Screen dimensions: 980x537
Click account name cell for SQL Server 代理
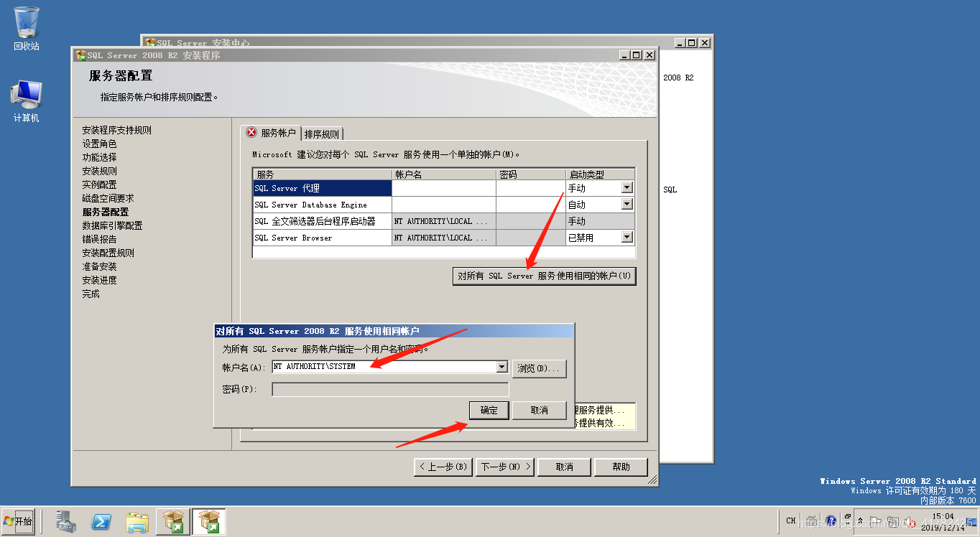pyautogui.click(x=444, y=188)
